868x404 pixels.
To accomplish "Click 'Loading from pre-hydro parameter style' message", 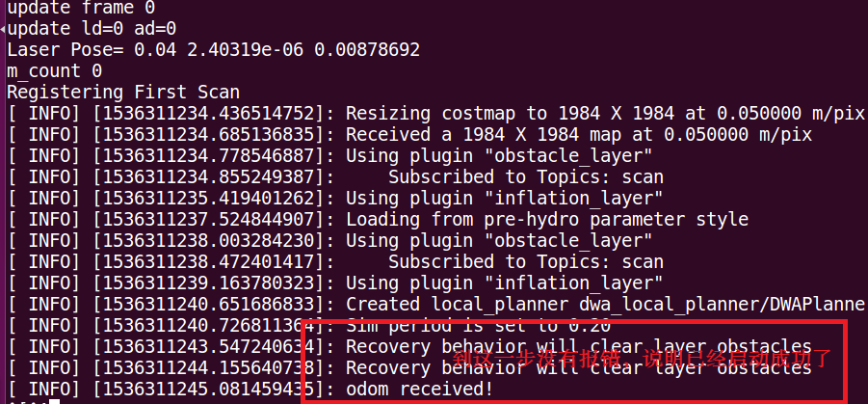I will point(547,220).
